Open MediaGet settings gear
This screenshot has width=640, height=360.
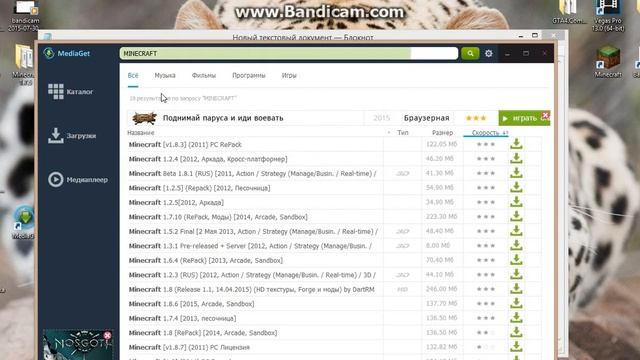click(x=489, y=53)
